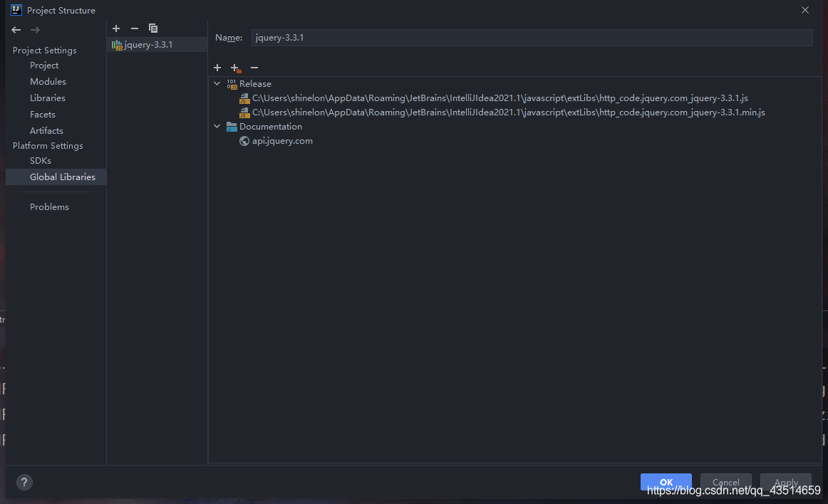Screen dimensions: 828x504
Task: Add library root with plus icon
Action: tap(217, 68)
